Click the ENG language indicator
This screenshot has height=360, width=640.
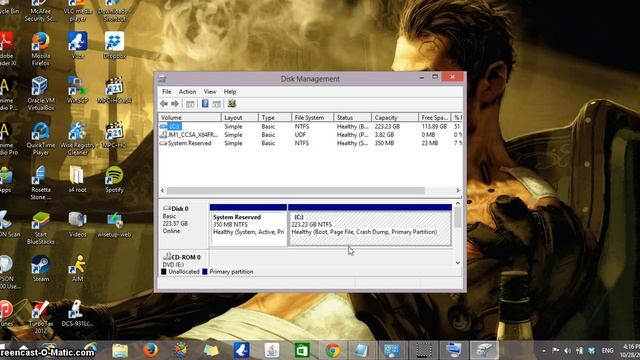[x=607, y=351]
